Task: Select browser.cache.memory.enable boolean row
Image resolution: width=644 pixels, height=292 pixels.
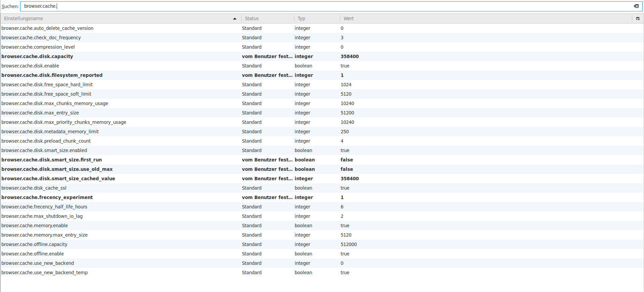Action: [322, 226]
